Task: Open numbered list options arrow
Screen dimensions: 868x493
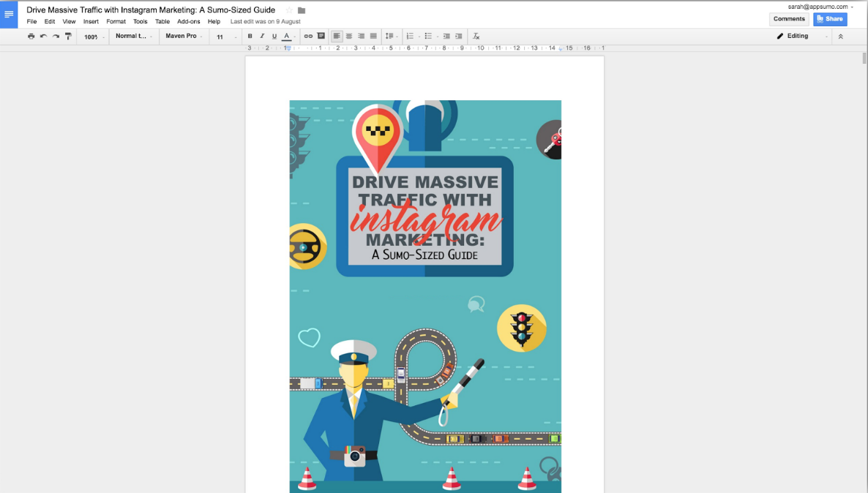Action: [x=419, y=37]
